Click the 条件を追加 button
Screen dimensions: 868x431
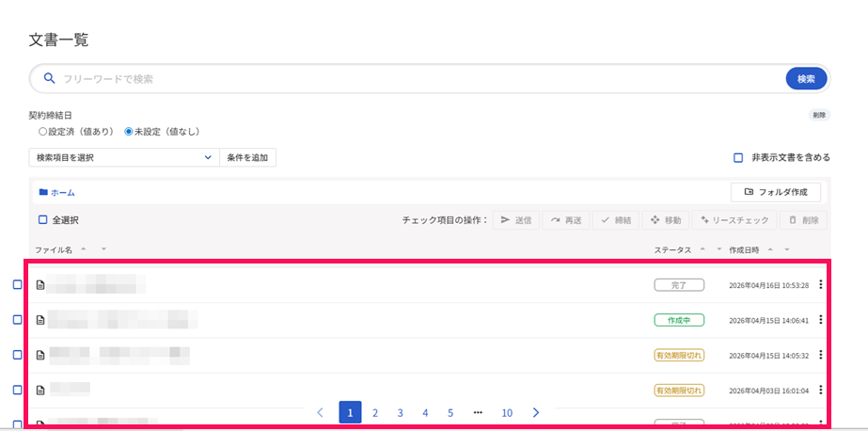[247, 157]
